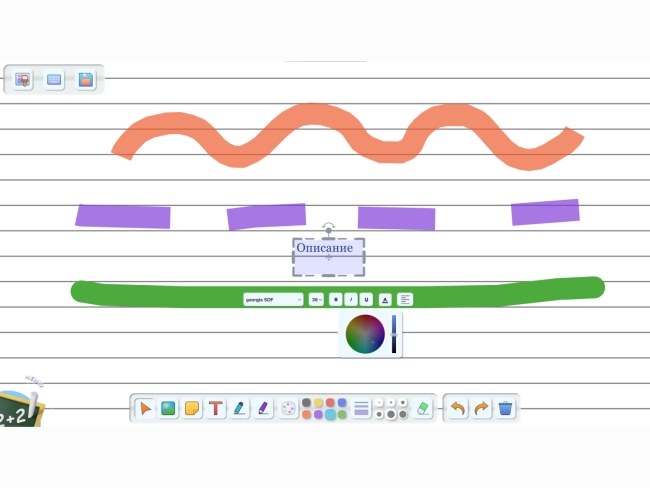Toggle italic text formatting

click(350, 299)
